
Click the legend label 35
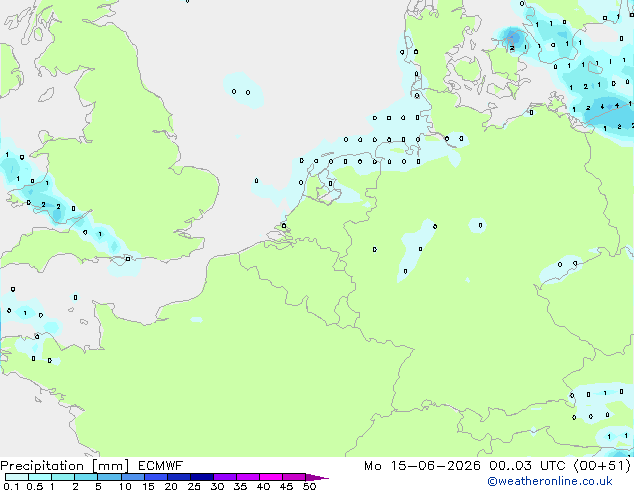point(240,486)
